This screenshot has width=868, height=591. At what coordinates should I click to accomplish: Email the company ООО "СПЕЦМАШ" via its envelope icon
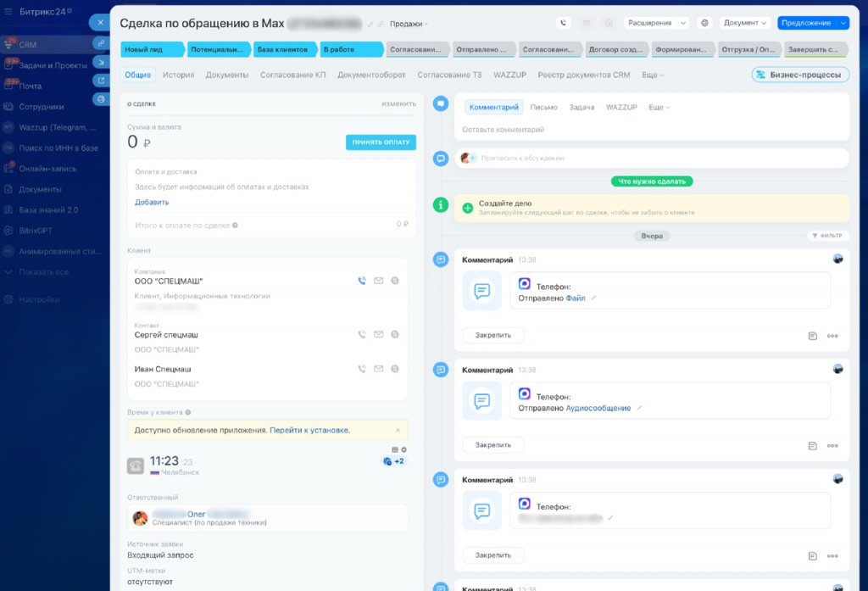click(379, 281)
